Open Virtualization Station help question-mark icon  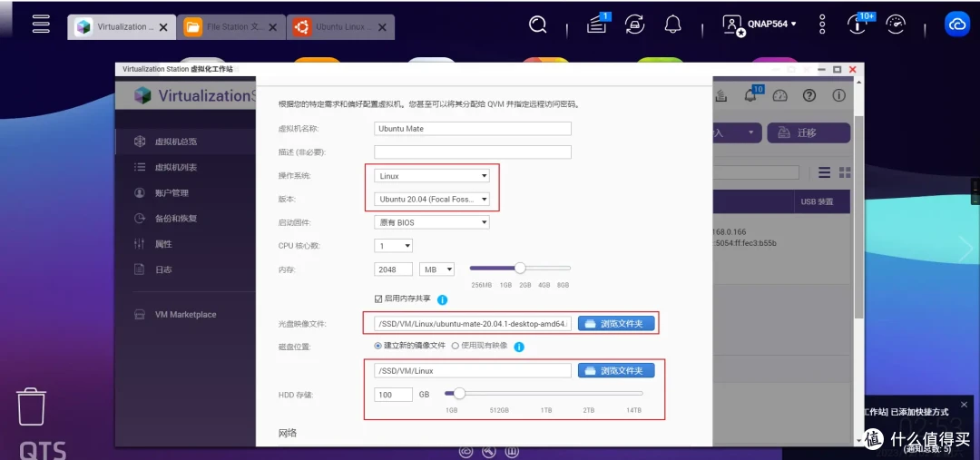[809, 95]
